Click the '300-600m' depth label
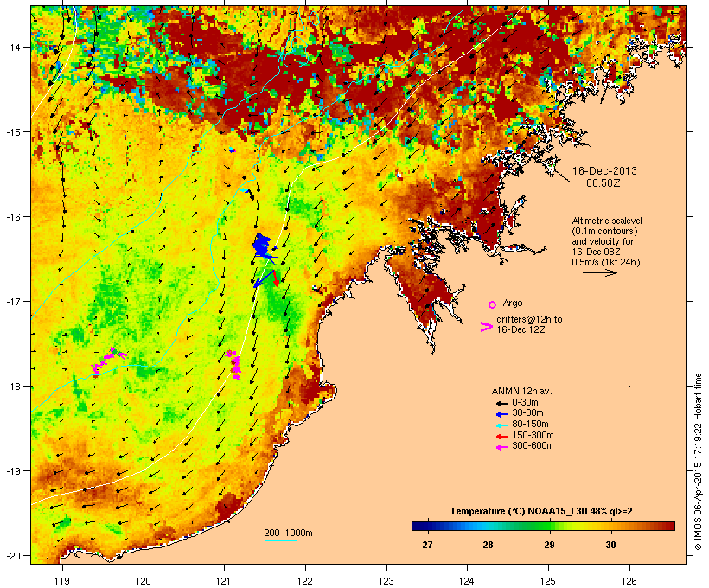 [x=533, y=446]
